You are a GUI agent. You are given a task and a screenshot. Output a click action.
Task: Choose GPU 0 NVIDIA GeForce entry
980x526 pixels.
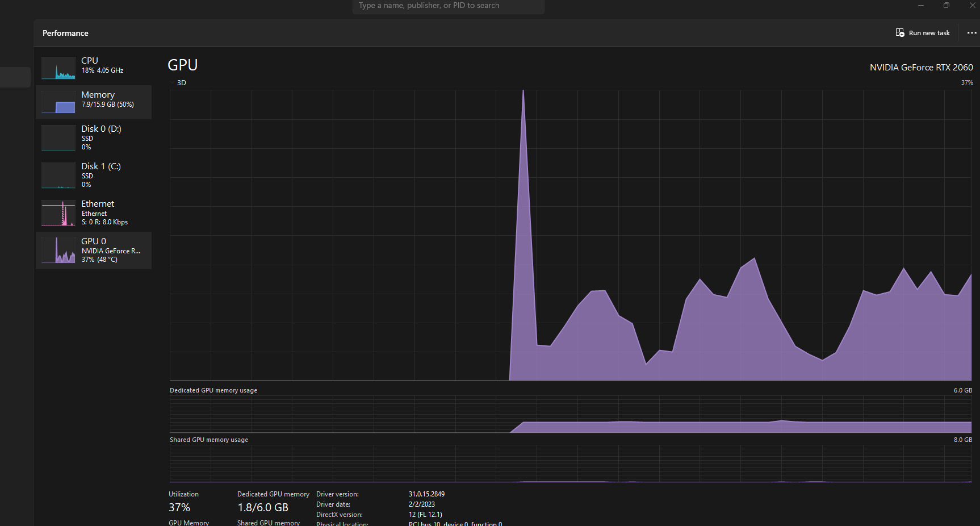coord(94,251)
